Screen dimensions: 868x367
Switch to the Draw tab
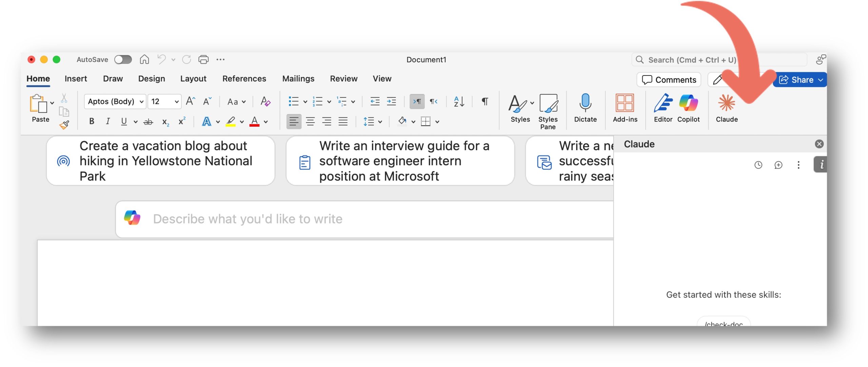(x=113, y=79)
